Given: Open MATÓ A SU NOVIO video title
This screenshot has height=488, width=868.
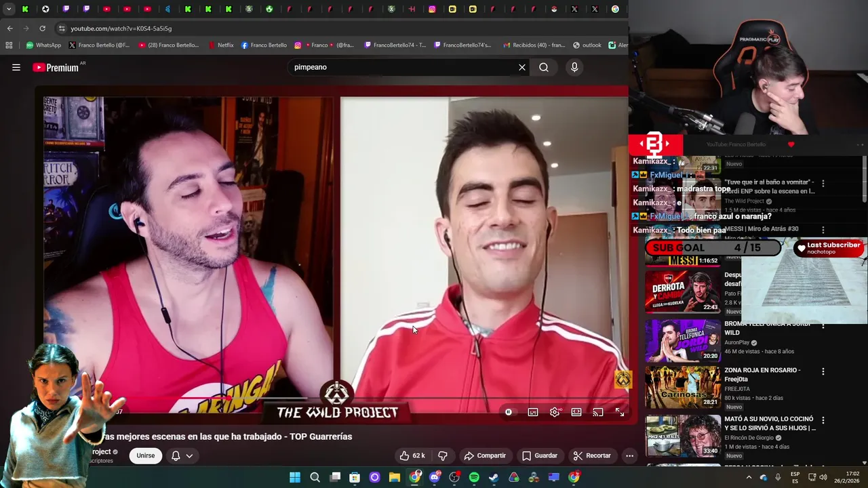Looking at the screenshot, I should (770, 424).
